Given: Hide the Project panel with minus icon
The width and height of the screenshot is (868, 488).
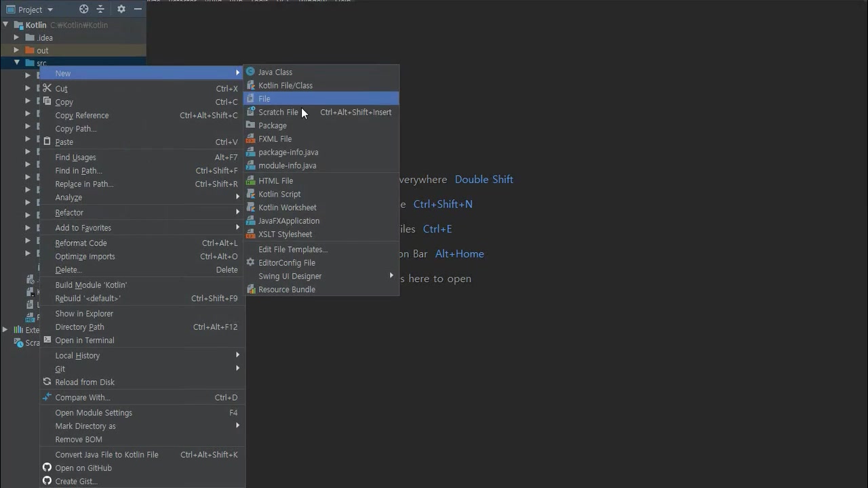Looking at the screenshot, I should click(x=138, y=9).
